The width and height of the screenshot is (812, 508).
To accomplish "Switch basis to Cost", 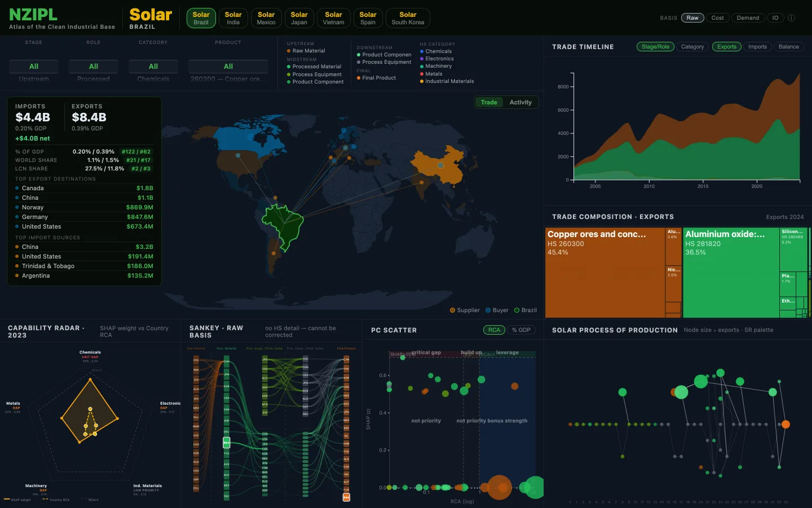I will pyautogui.click(x=717, y=18).
